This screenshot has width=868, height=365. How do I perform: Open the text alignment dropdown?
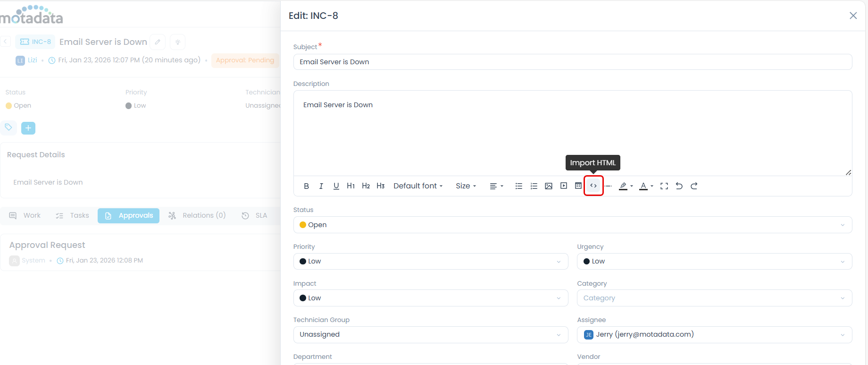[496, 186]
